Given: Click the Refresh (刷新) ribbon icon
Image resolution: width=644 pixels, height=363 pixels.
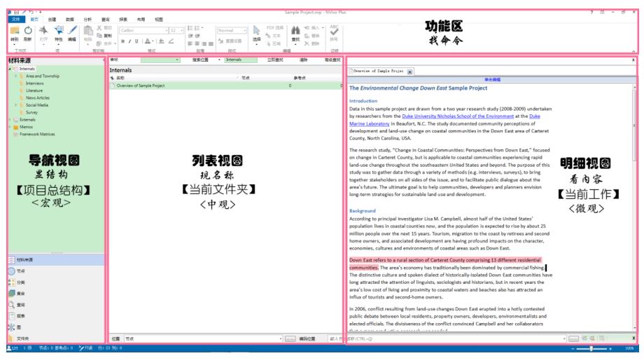Looking at the screenshot, I should point(28,30).
